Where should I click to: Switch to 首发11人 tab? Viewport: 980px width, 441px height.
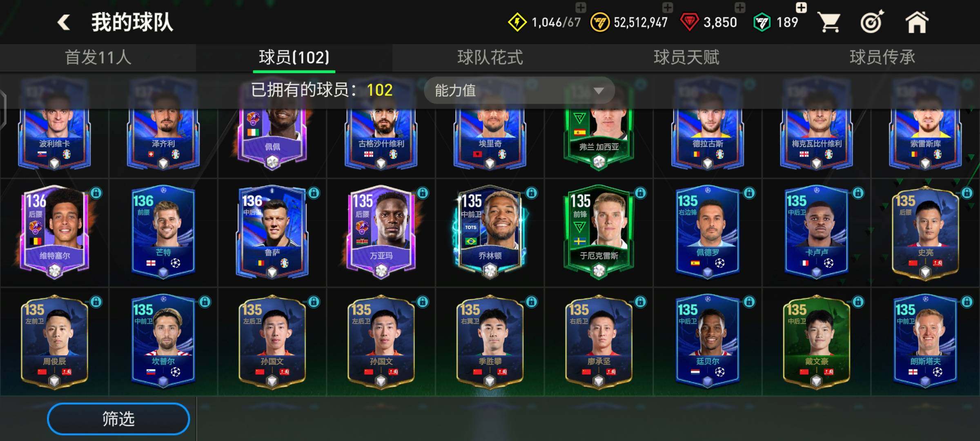(x=98, y=58)
